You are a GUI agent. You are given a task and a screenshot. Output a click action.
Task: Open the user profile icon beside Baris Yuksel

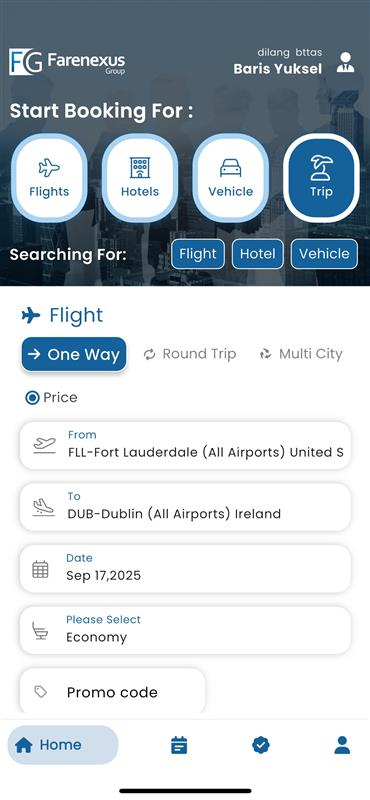coord(346,62)
